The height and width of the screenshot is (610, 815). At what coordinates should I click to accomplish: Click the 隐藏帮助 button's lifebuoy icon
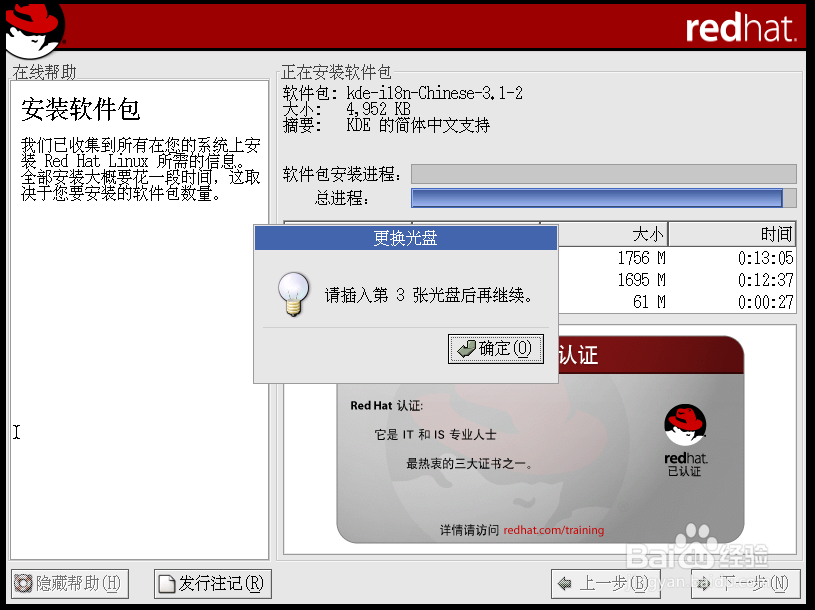[23, 584]
